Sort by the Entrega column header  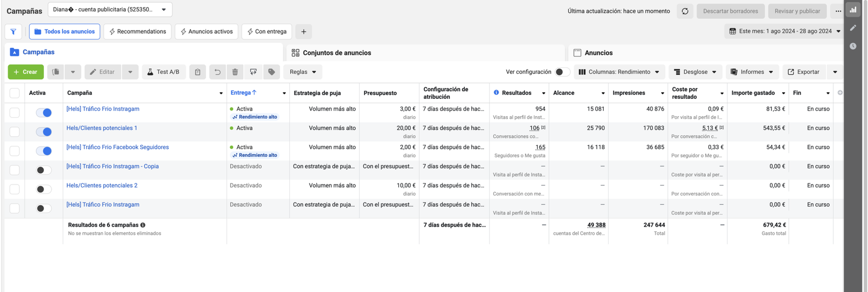(x=244, y=93)
